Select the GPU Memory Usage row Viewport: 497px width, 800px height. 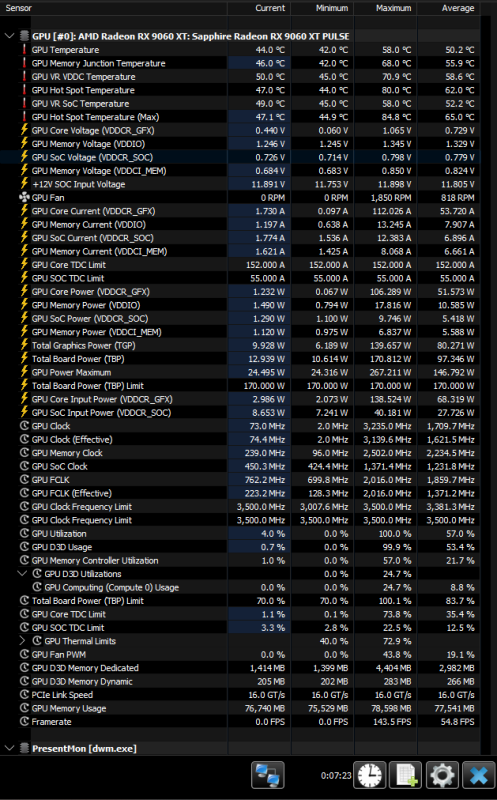click(x=240, y=708)
